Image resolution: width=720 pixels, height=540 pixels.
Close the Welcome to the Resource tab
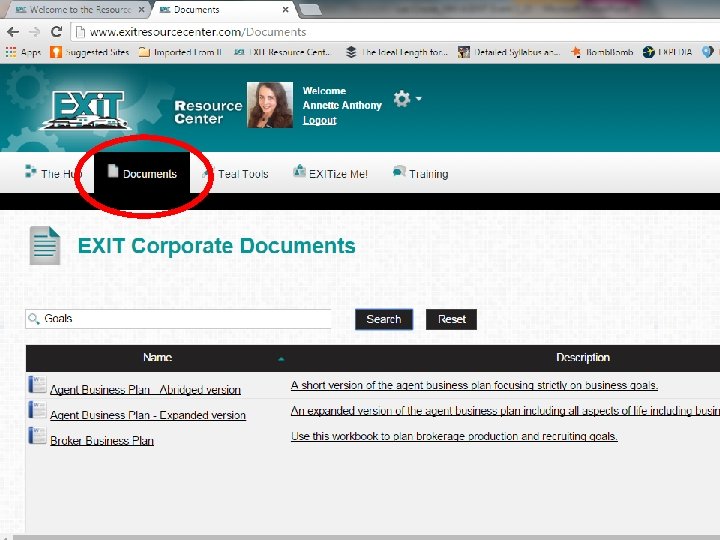(x=141, y=10)
